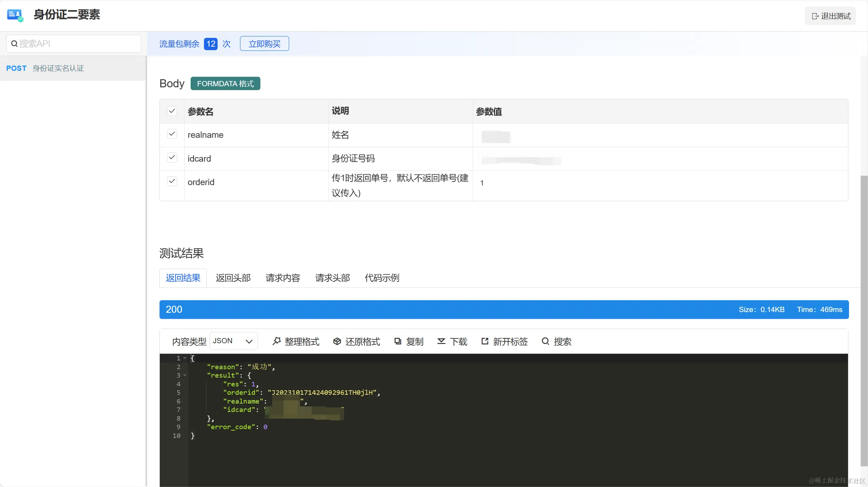Toggle the idcard parameter checkbox
Image resolution: width=868 pixels, height=487 pixels.
[172, 158]
